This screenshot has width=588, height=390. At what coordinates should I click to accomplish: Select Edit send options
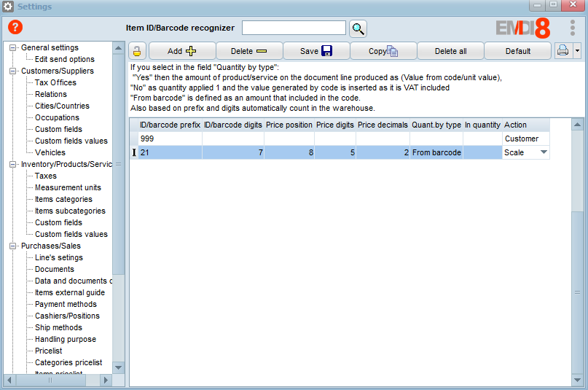[x=65, y=59]
